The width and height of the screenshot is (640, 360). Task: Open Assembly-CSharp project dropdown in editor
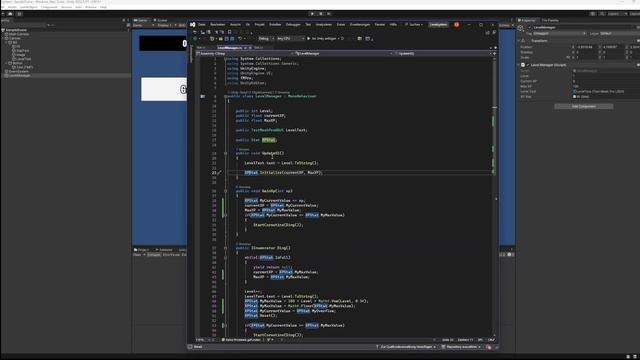click(244, 53)
